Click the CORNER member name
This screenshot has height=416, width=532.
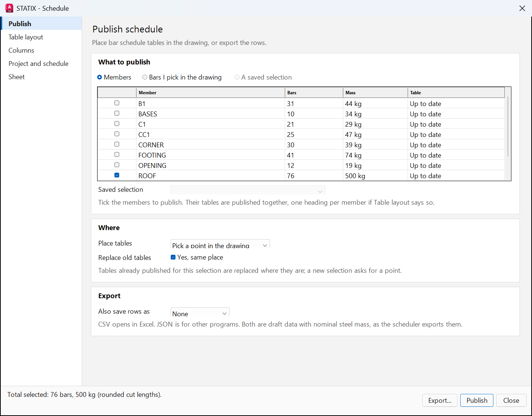click(x=151, y=145)
